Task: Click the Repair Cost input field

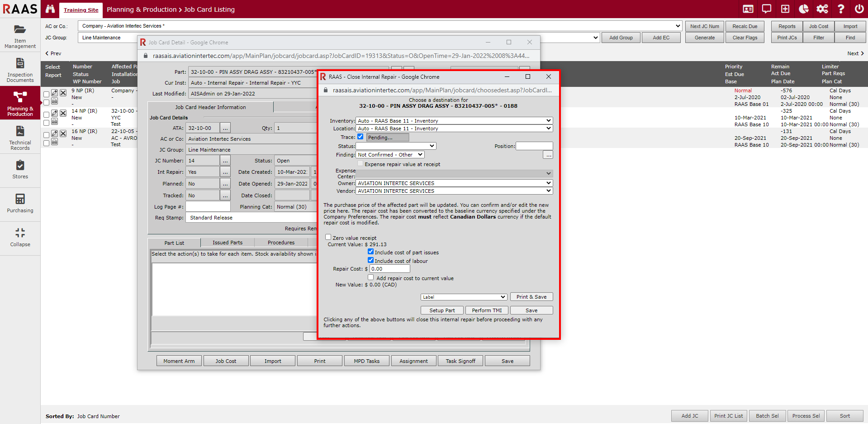Action: (x=390, y=269)
